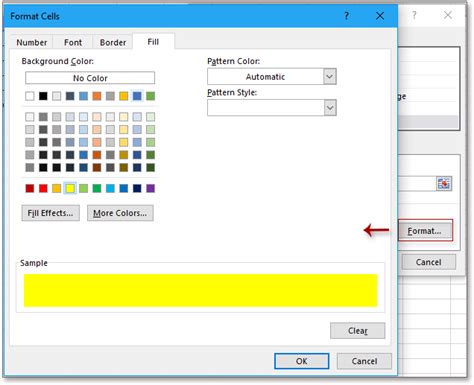474x385 pixels.
Task: Choose the No Color button
Action: 90,78
